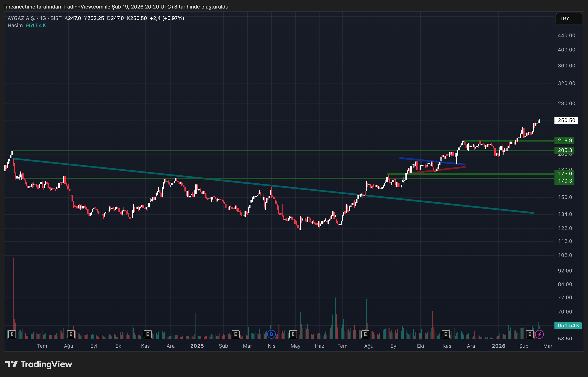Click the 2026 year label on time axis
Screen dimensions: 588x377
pos(498,346)
